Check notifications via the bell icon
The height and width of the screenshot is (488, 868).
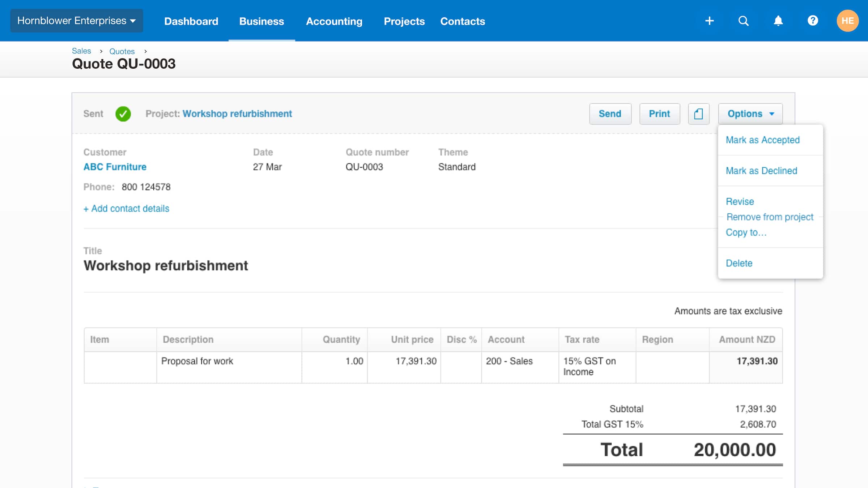[x=778, y=21]
